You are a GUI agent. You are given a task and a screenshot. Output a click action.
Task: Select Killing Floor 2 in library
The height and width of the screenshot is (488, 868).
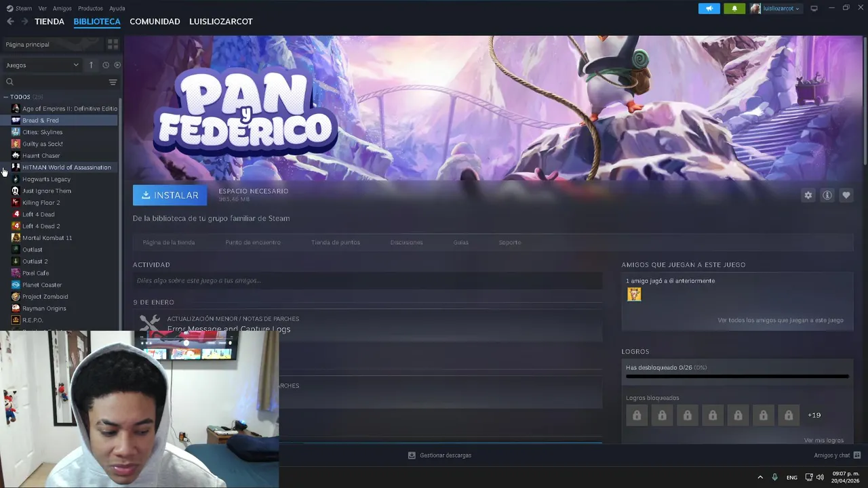coord(64,203)
